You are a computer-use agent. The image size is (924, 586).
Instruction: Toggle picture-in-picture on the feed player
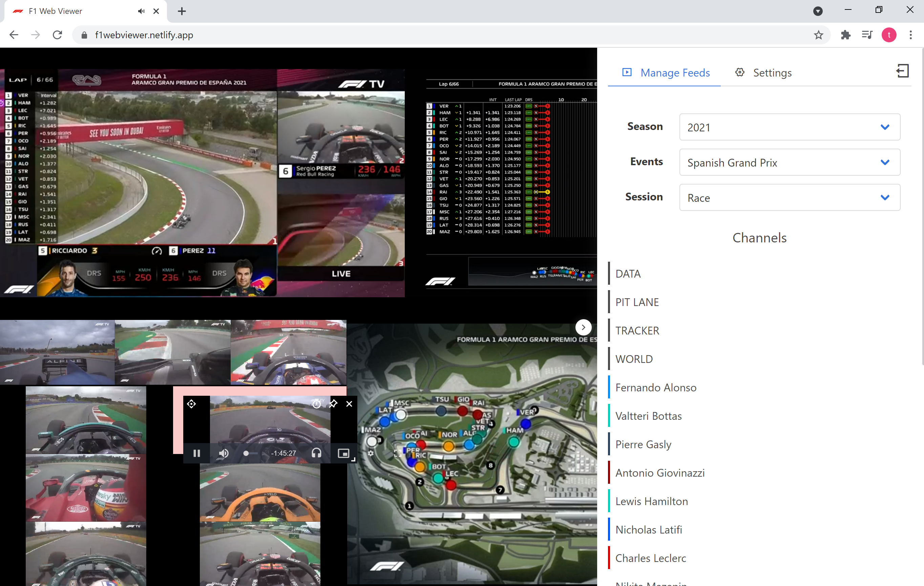coord(343,453)
